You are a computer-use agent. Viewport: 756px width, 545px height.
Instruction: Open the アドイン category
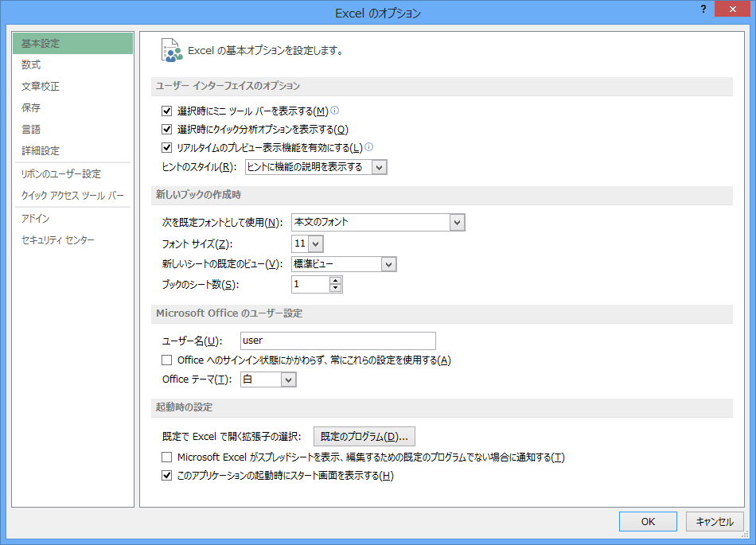point(72,219)
